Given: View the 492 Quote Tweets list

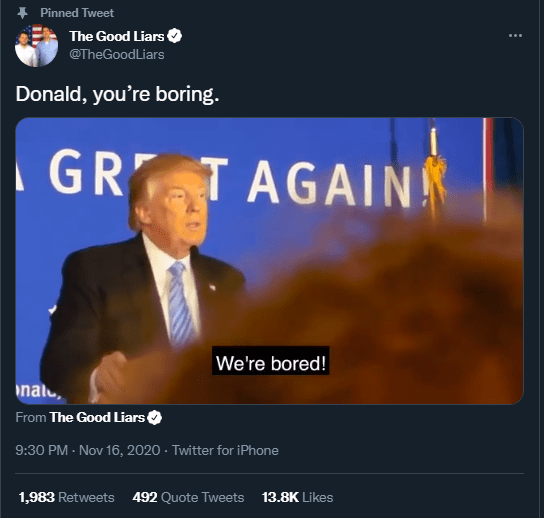Looking at the screenshot, I should tap(188, 497).
